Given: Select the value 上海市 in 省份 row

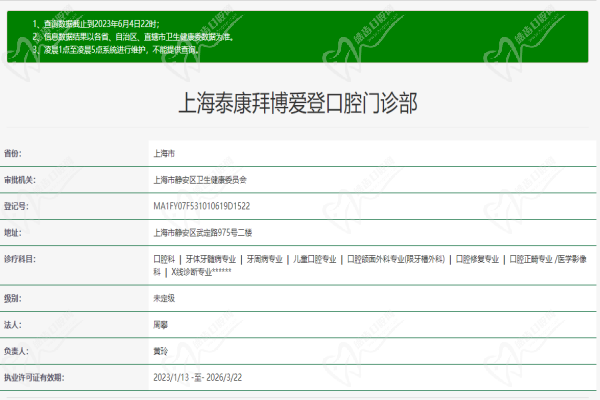Looking at the screenshot, I should 164,153.
